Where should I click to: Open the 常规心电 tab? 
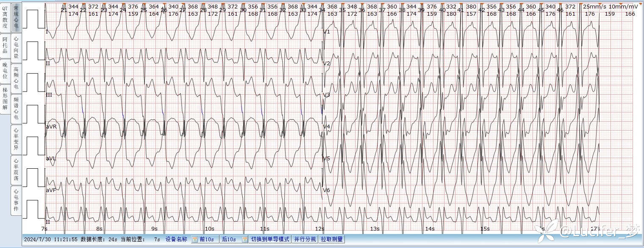pyautogui.click(x=16, y=17)
